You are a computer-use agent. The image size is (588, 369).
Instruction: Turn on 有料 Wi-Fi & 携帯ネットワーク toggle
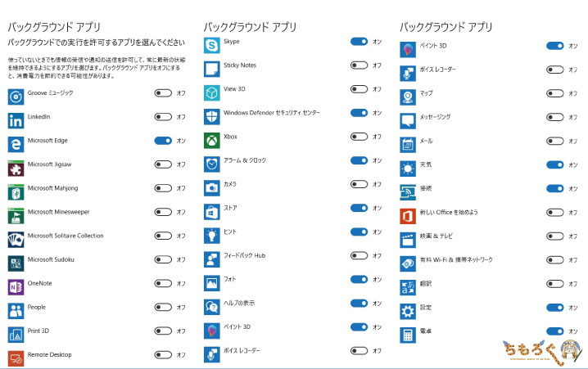click(555, 260)
